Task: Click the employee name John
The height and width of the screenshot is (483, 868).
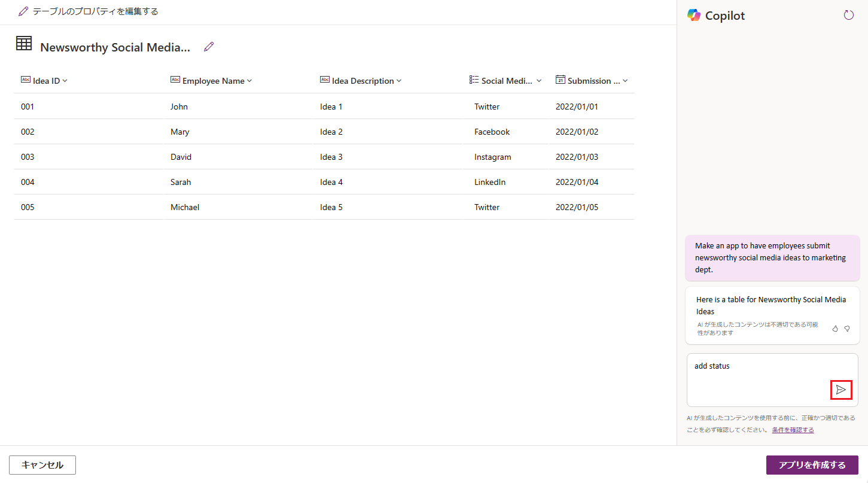Action: click(x=179, y=107)
